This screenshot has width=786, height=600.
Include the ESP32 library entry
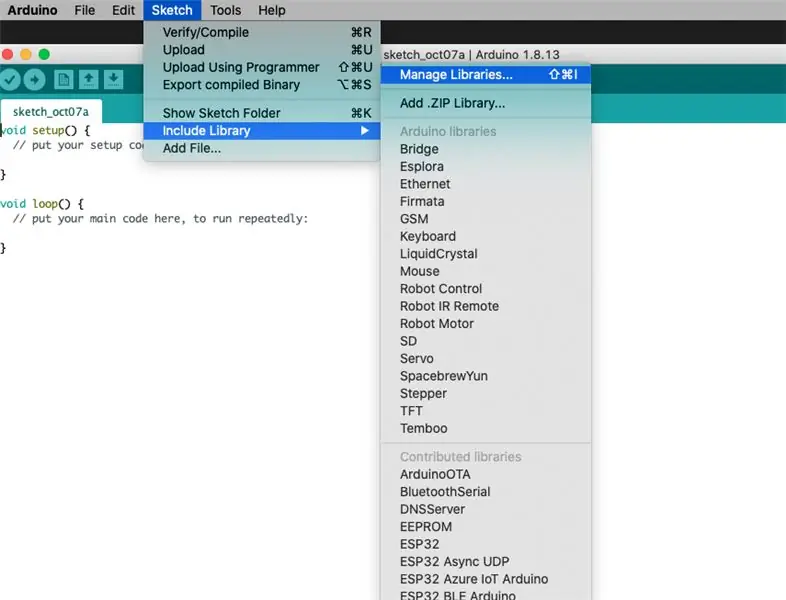[486, 544]
